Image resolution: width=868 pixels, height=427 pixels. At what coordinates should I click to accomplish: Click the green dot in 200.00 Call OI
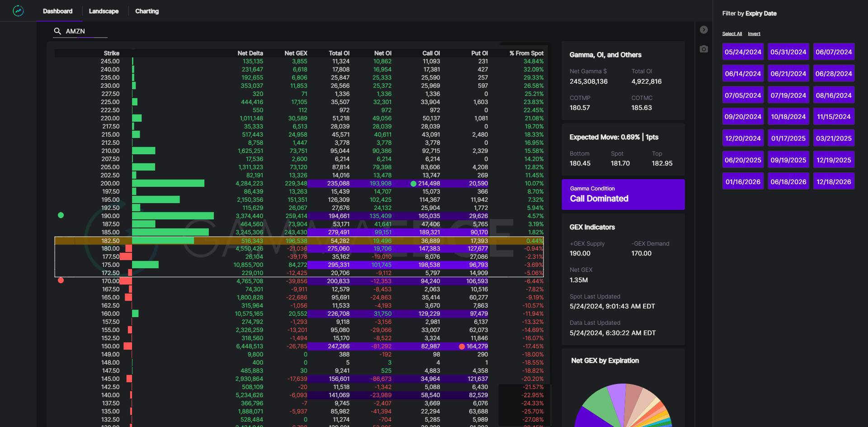tap(413, 184)
